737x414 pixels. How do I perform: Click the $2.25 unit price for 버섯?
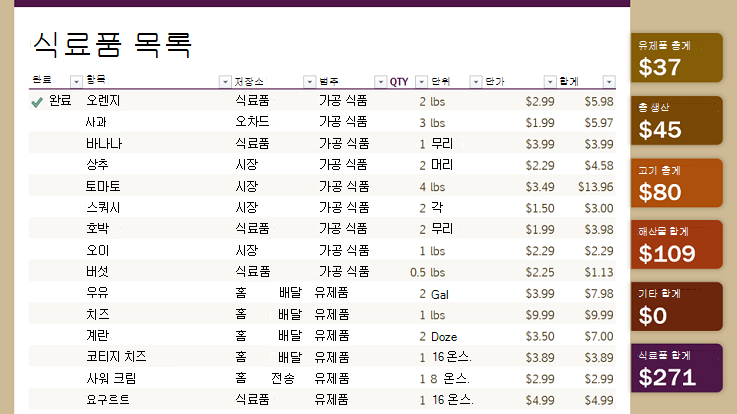click(540, 272)
